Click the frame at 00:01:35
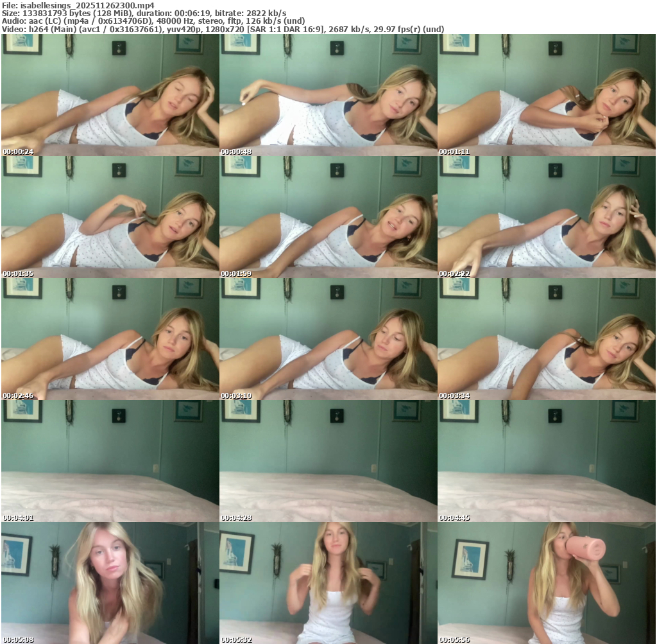The height and width of the screenshot is (644, 657). [x=110, y=217]
